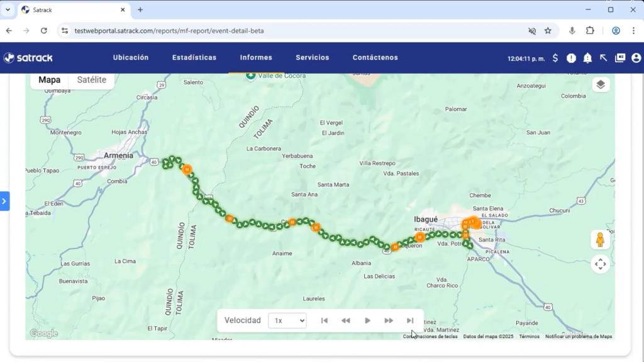Screen dimensions: 644x362
Task: Click the browser back button
Action: point(9,31)
